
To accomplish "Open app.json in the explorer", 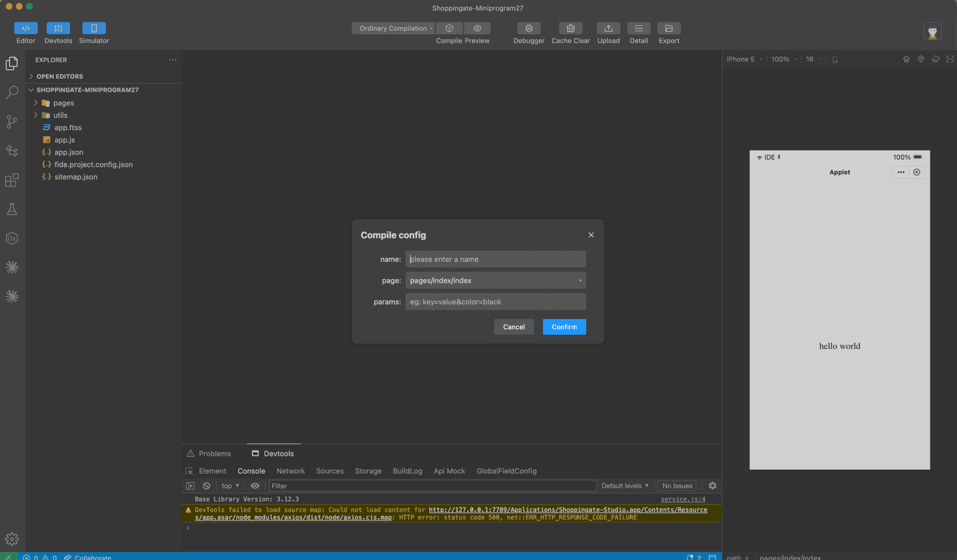I will [69, 152].
